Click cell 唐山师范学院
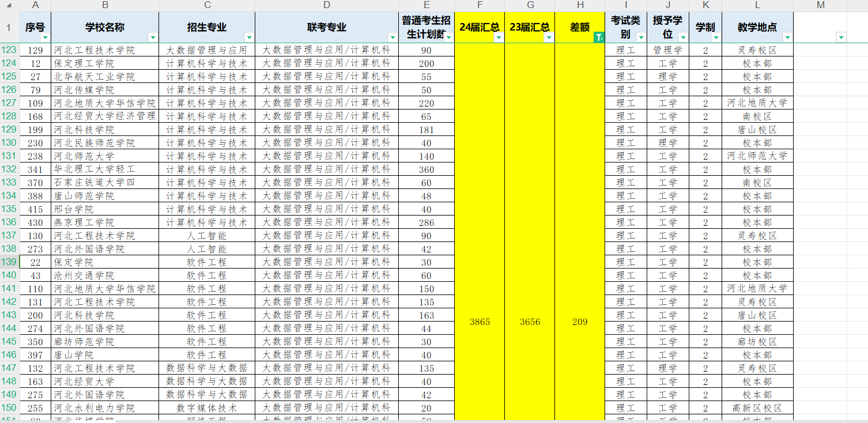868x423 pixels. [x=105, y=196]
